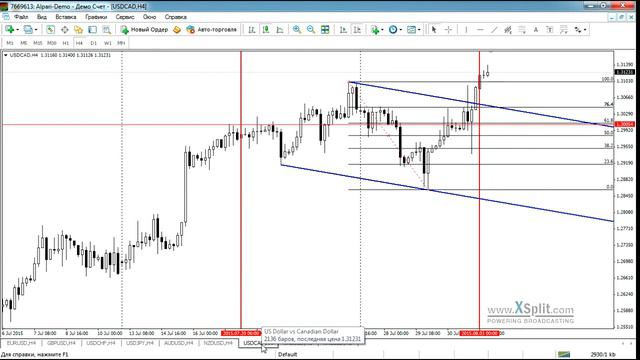Zoom in on the chart

pyautogui.click(x=297, y=29)
